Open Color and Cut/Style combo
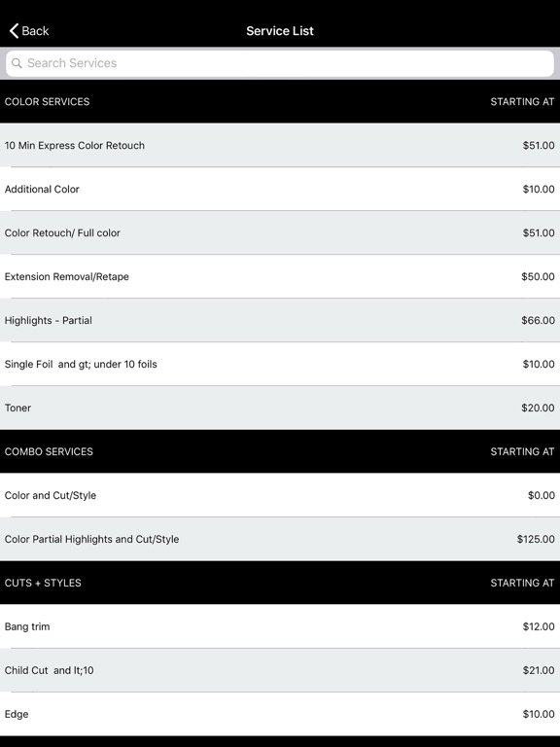This screenshot has width=560, height=747. [280, 495]
